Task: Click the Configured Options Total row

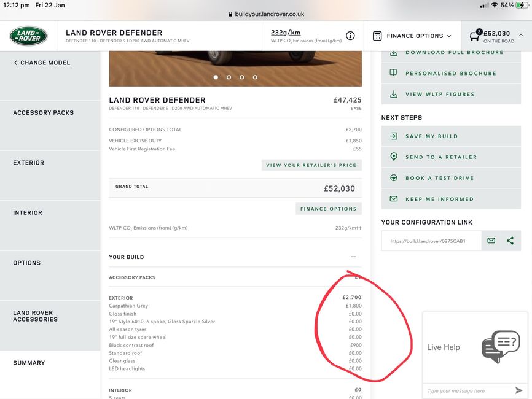Action: point(235,130)
